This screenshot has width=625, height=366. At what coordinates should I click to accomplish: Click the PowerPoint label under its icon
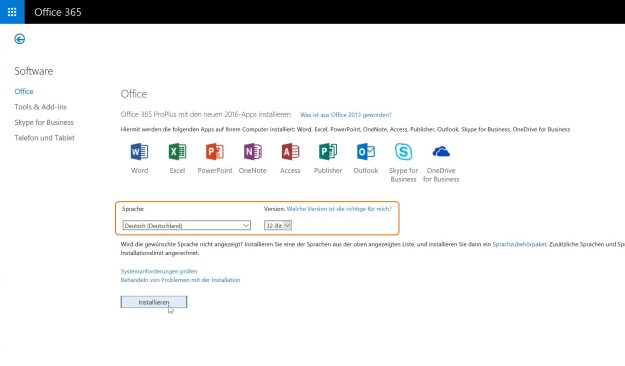pos(215,170)
